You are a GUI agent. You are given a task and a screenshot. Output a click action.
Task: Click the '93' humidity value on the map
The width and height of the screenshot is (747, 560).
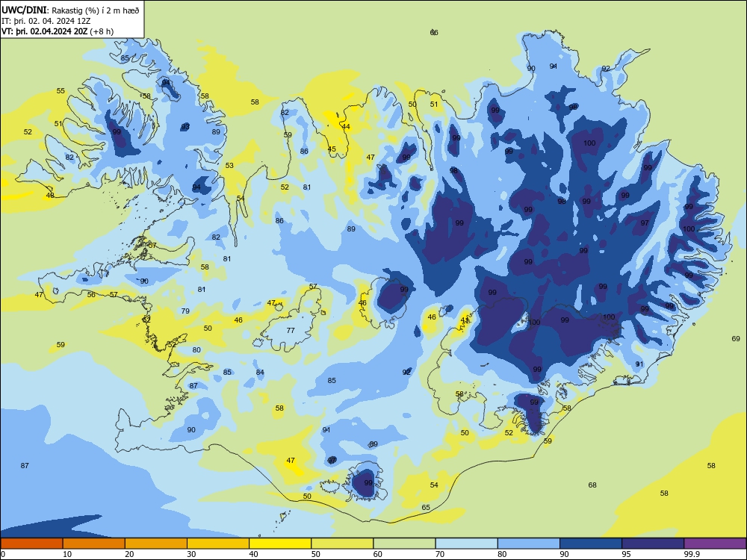(185, 127)
